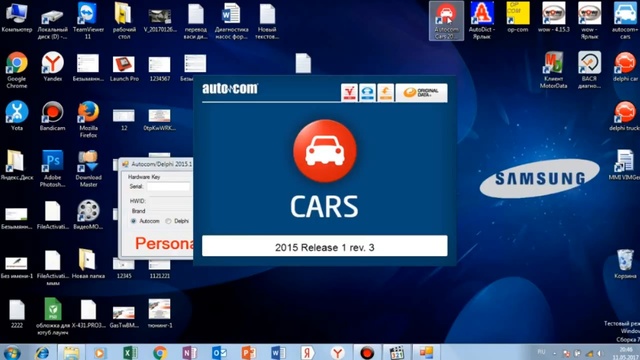Image resolution: width=640 pixels, height=360 pixels.
Task: Click the blue headset badge on Autocom splash
Action: click(x=367, y=93)
